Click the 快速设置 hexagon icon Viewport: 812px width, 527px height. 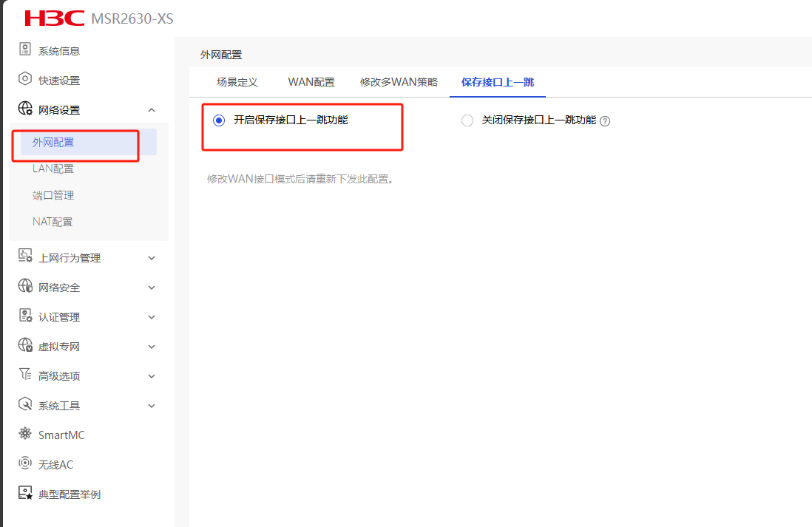click(x=25, y=80)
